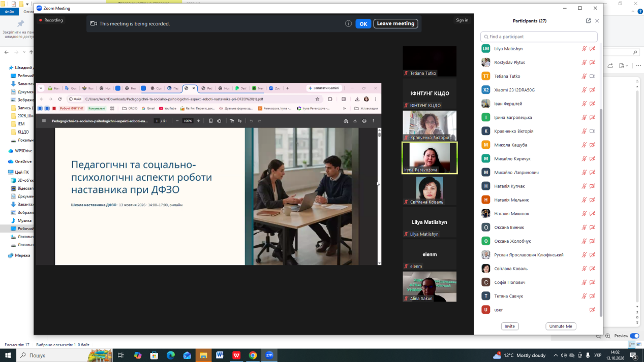Image resolution: width=644 pixels, height=362 pixels.
Task: Toggle the microphone icon for Rostyslav Plytus
Action: coord(585,62)
